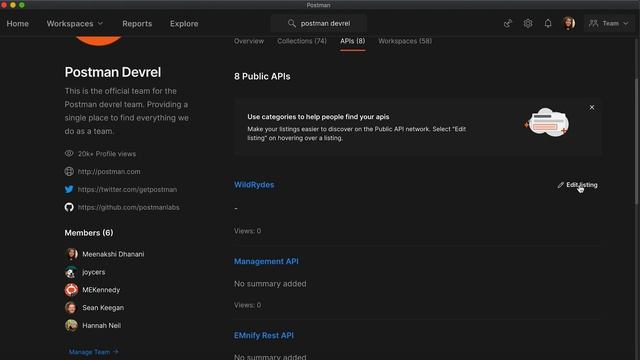Open the notifications bell icon
This screenshot has width=640, height=360.
[548, 24]
